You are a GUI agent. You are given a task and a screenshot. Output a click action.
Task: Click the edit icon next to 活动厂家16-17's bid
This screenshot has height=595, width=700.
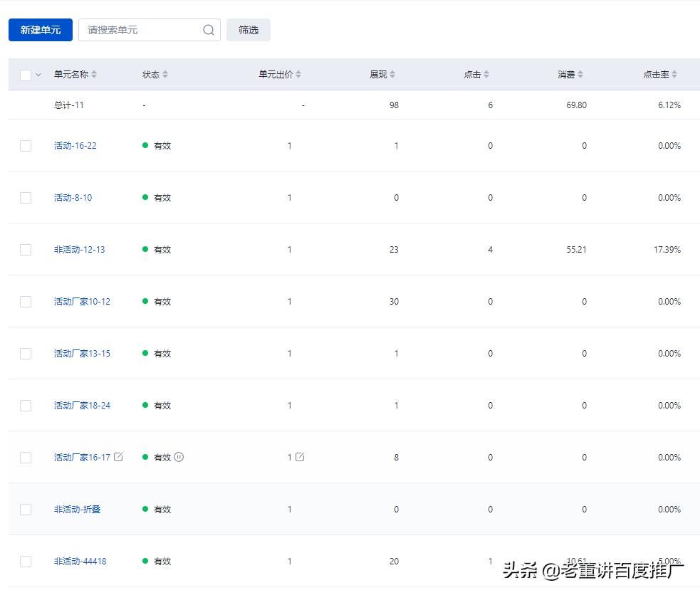pos(298,457)
